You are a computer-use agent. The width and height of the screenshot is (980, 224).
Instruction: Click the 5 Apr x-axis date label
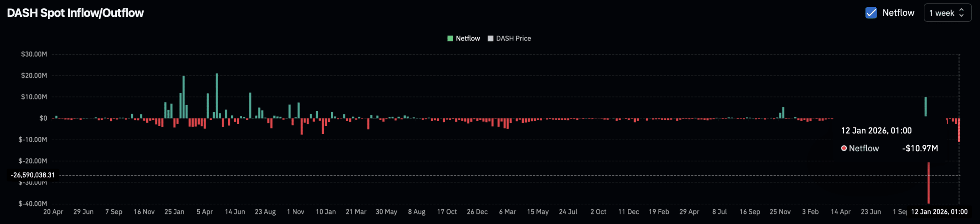point(204,212)
